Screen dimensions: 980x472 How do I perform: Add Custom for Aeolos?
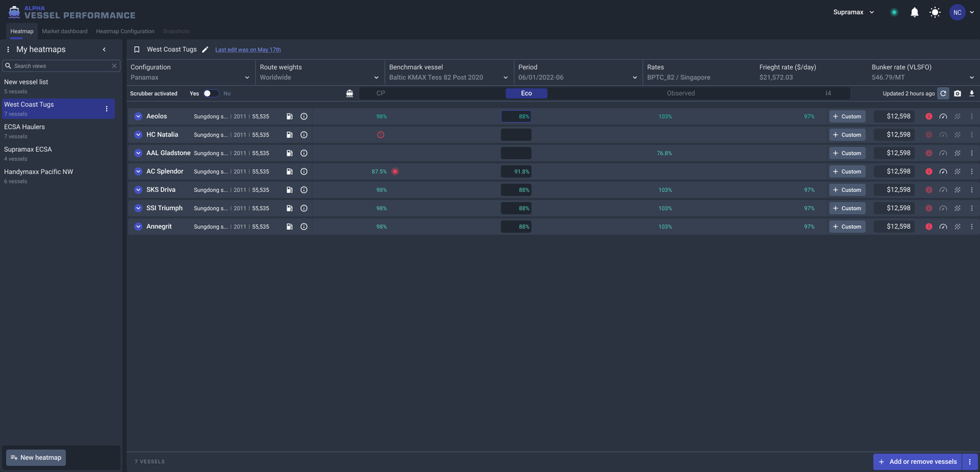[847, 116]
